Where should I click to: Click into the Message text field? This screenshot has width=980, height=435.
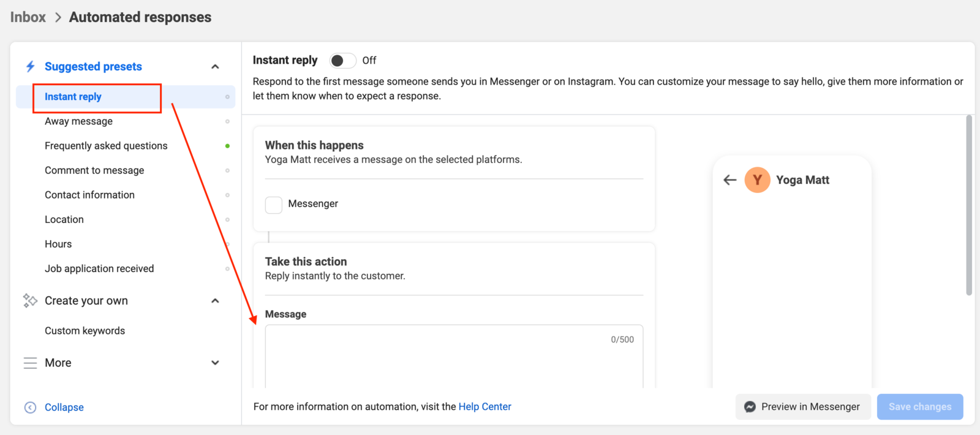point(453,361)
